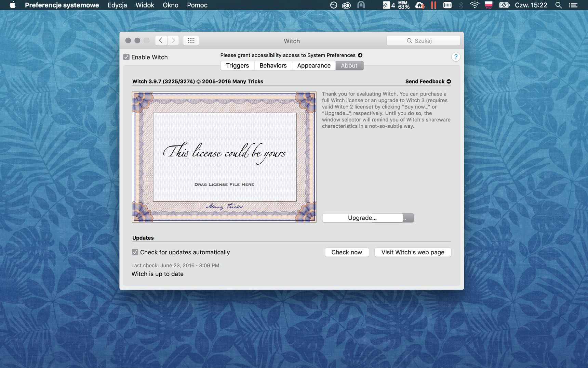Click the round circle status icon in the menu bar

[334, 5]
